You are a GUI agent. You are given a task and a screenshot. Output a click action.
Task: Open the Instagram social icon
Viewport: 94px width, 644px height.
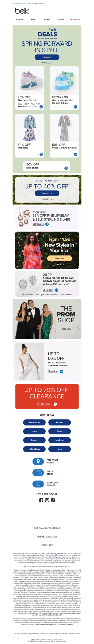[x=47, y=500]
